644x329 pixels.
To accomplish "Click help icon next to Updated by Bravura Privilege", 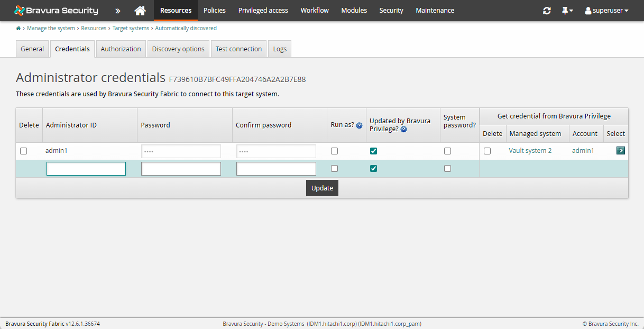I will coord(403,129).
